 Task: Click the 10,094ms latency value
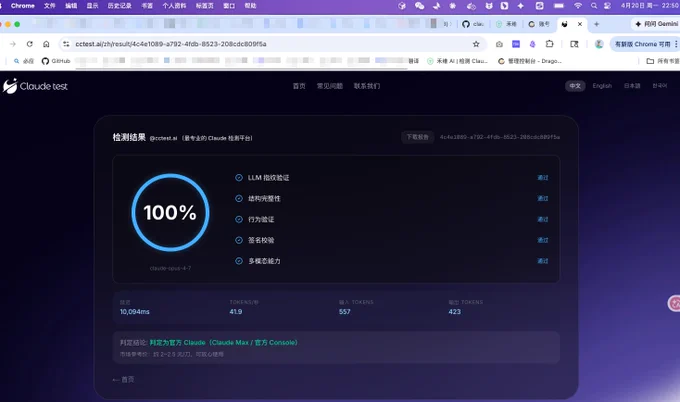coord(134,311)
